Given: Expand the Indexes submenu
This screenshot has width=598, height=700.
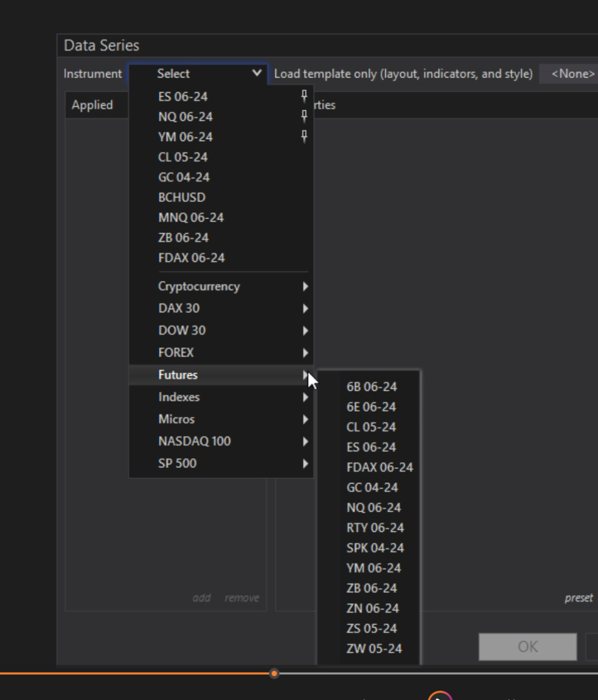Looking at the screenshot, I should 221,397.
